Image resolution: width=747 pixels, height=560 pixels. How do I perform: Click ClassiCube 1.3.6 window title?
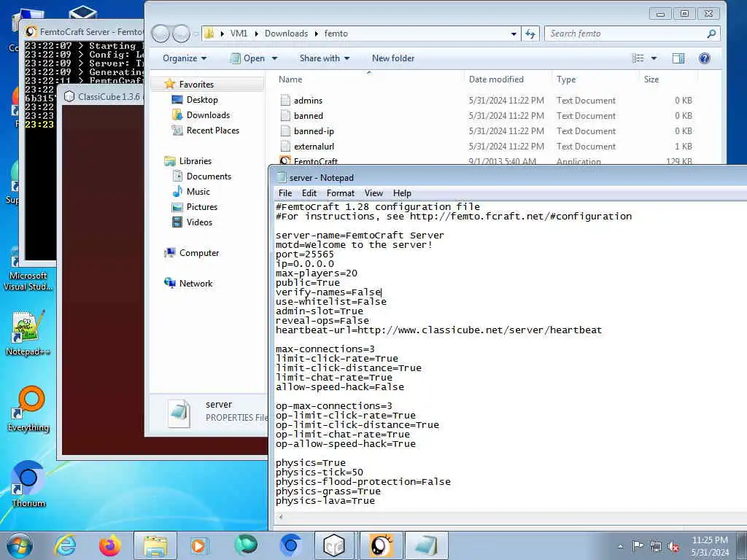point(109,97)
